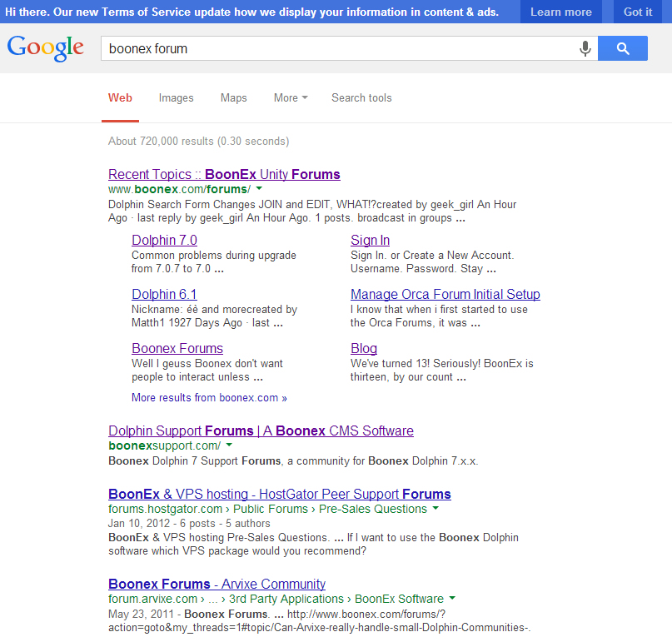
Task: Click snippet 'I know that when i first started'
Action: [439, 310]
